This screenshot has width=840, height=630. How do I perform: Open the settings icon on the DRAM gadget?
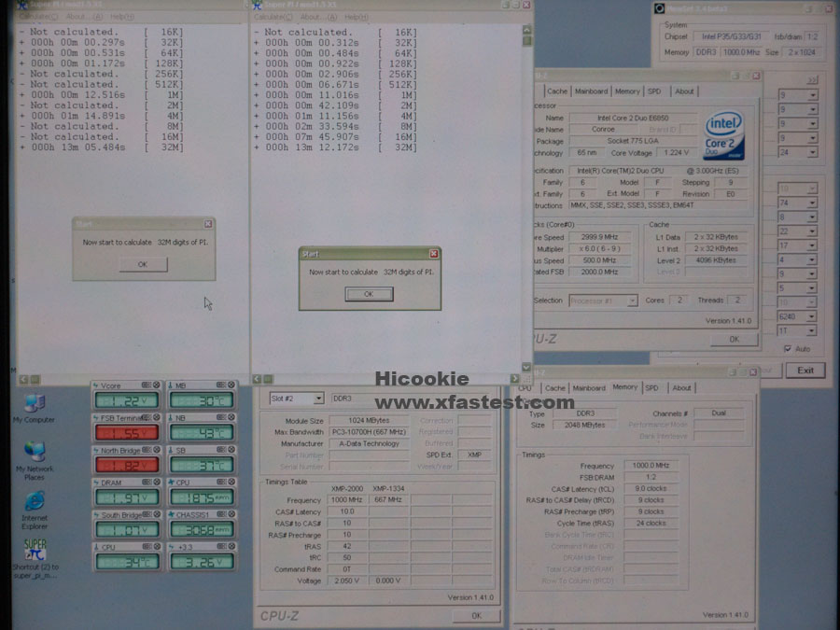point(146,483)
